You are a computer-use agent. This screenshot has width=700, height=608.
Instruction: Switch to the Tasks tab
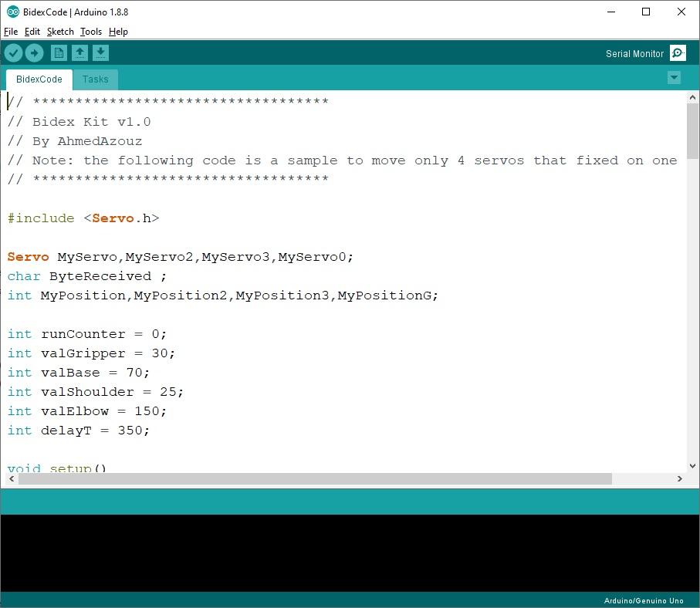point(95,79)
